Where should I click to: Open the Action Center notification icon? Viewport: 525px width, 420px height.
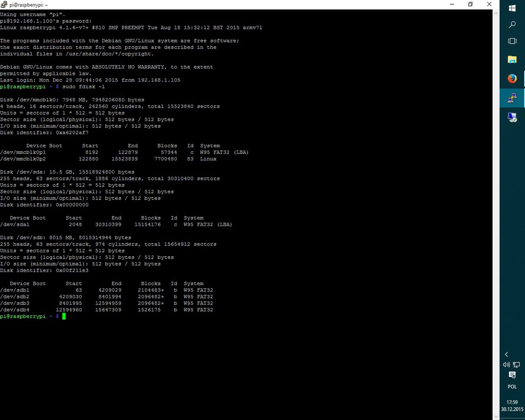[512, 375]
